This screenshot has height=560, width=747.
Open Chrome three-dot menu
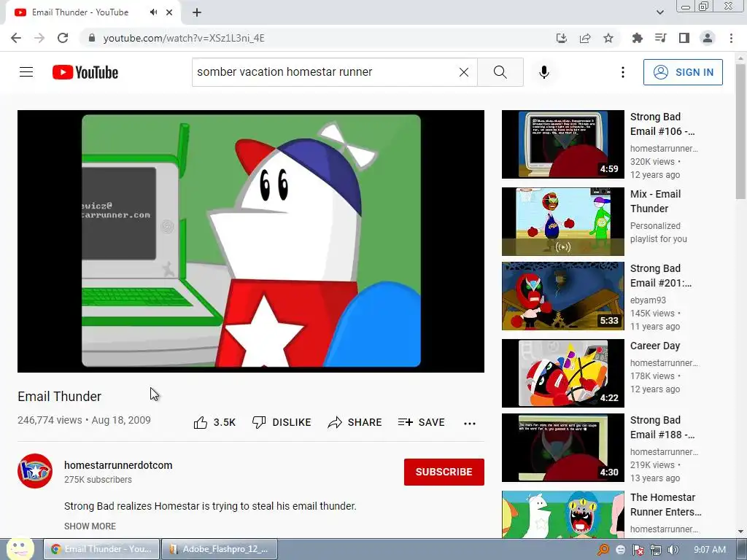(x=731, y=38)
